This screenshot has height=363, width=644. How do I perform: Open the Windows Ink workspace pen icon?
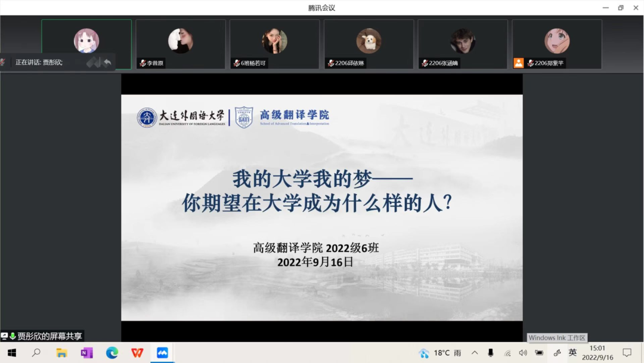(557, 353)
